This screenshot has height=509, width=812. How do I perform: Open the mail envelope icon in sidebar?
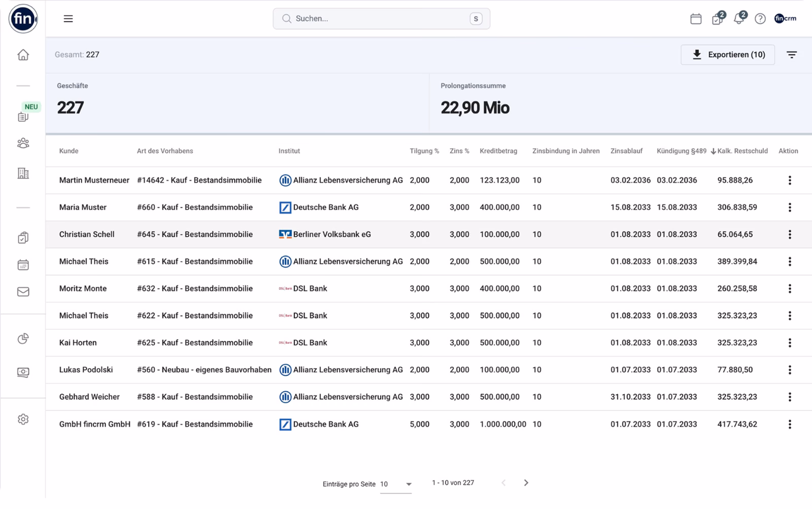[23, 292]
